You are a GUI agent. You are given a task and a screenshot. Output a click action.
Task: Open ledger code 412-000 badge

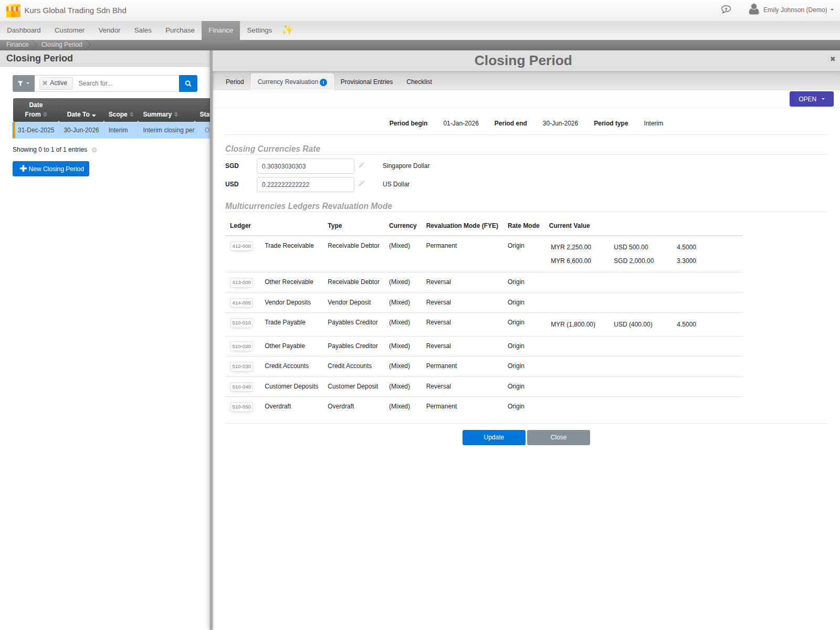(241, 246)
